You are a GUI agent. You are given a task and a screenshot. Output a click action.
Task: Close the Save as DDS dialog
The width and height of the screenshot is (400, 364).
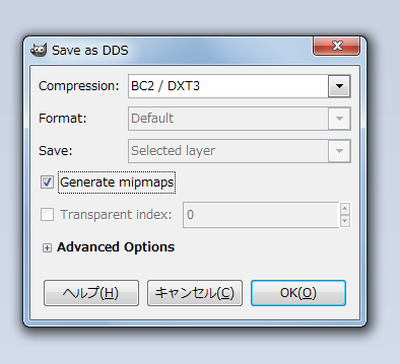[x=337, y=47]
